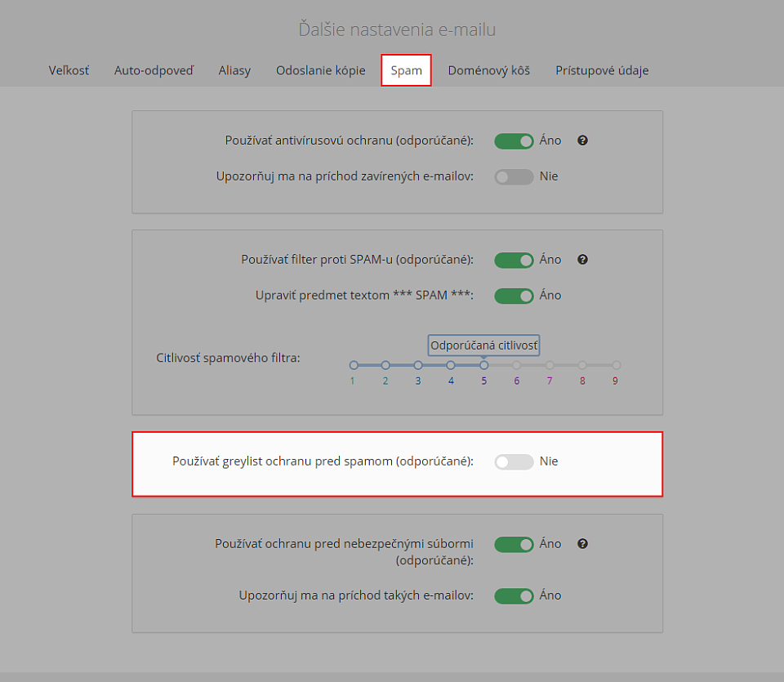Viewport: 784px width, 682px height.
Task: Set spam sensitivity to level 2
Action: point(385,365)
